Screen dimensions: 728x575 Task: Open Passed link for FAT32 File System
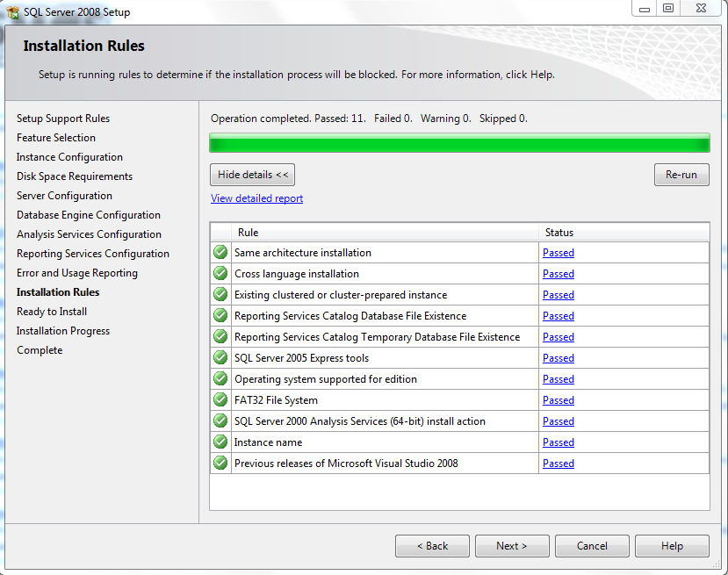(x=559, y=400)
